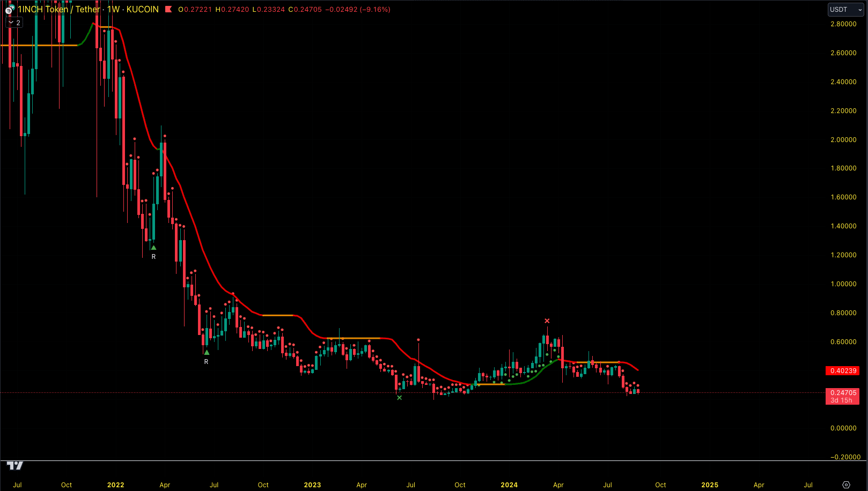Click the red flag icon beside KUCOIN
The width and height of the screenshot is (868, 491).
pyautogui.click(x=168, y=9)
